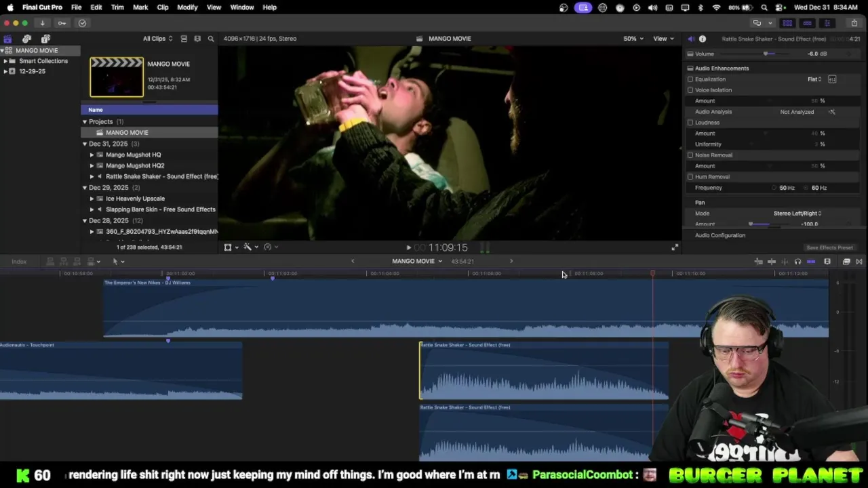Expand Smart Collections folder
Image resolution: width=868 pixels, height=488 pixels.
click(5, 61)
